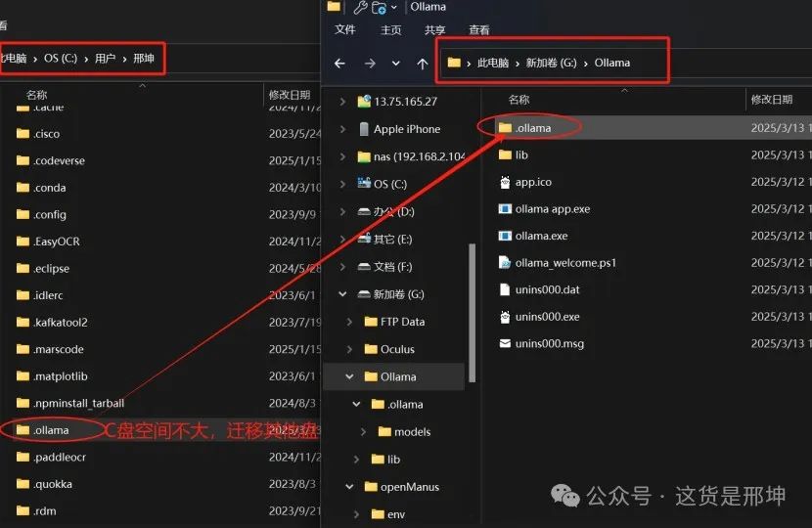Expand 13.75.165.27 in navigation tree
Image resolution: width=812 pixels, height=528 pixels.
[x=342, y=102]
